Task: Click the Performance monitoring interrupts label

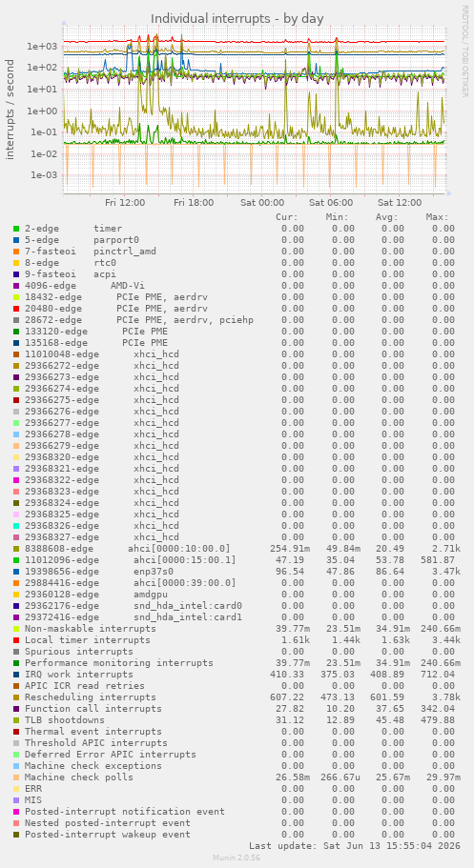Action: click(119, 663)
